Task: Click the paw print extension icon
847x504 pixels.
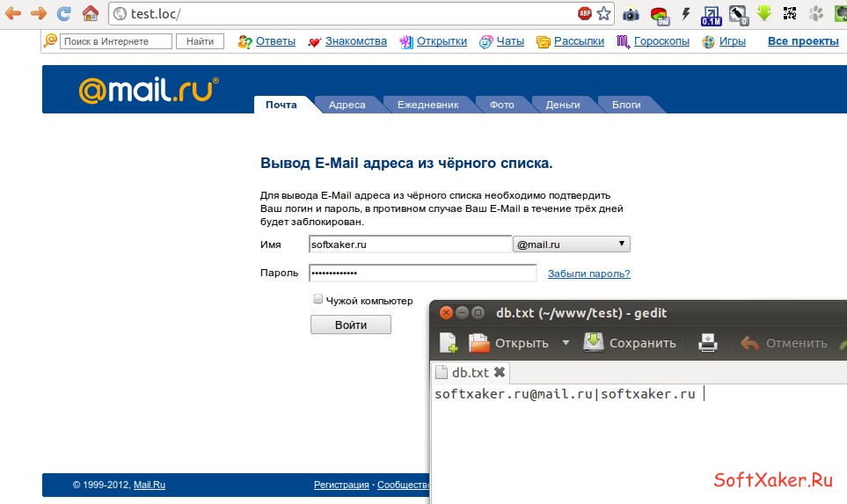Action: pos(816,13)
